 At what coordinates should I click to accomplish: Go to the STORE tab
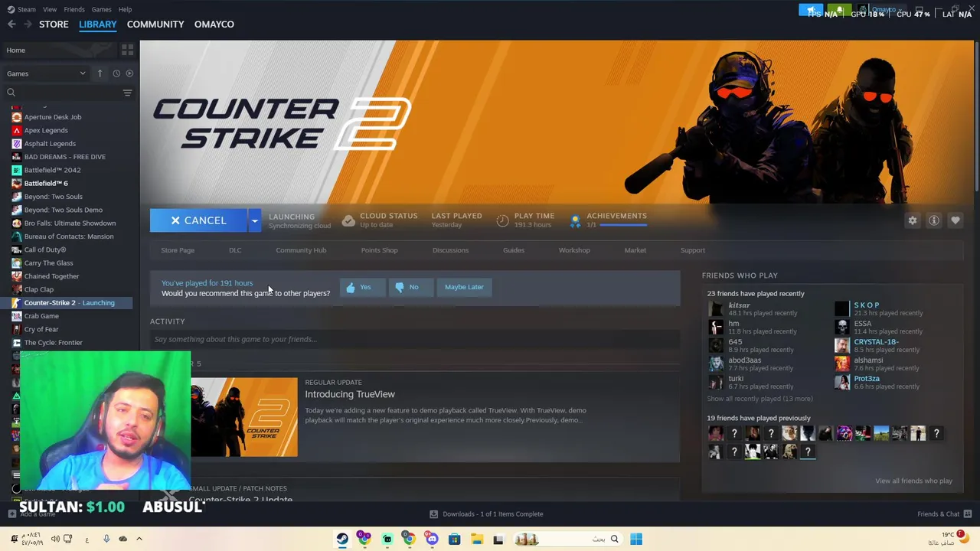click(54, 24)
